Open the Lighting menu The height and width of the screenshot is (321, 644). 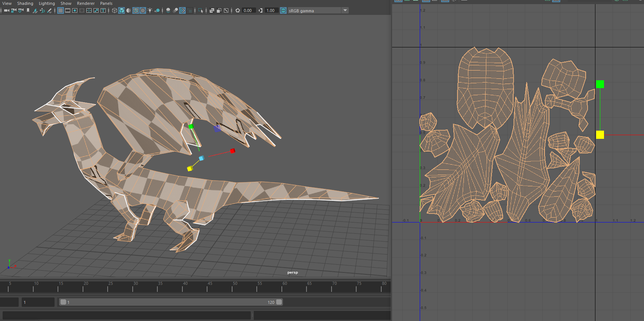(x=47, y=3)
